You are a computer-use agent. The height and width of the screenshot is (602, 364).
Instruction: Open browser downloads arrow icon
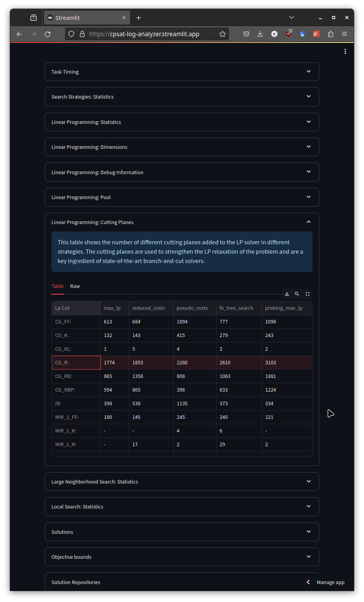click(260, 34)
